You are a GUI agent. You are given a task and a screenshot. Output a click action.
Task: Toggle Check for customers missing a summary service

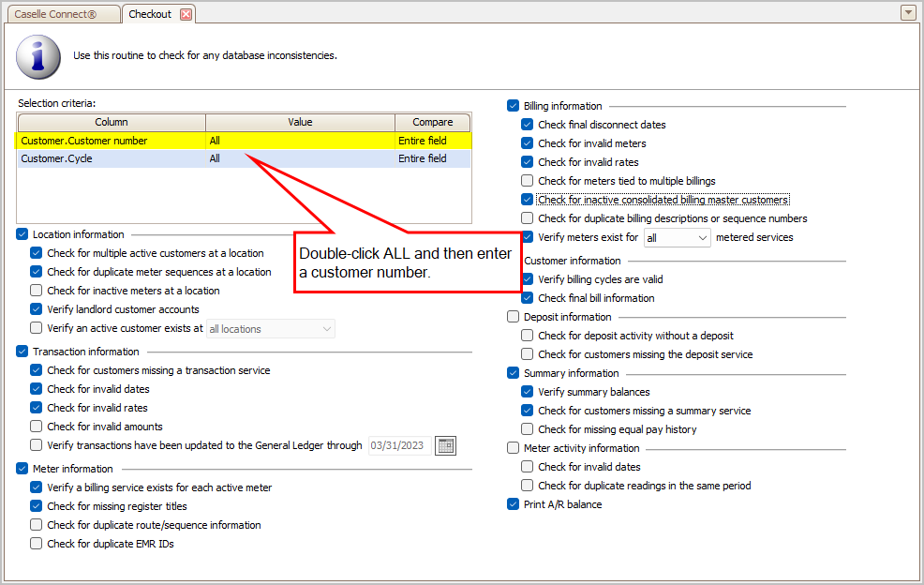[528, 411]
